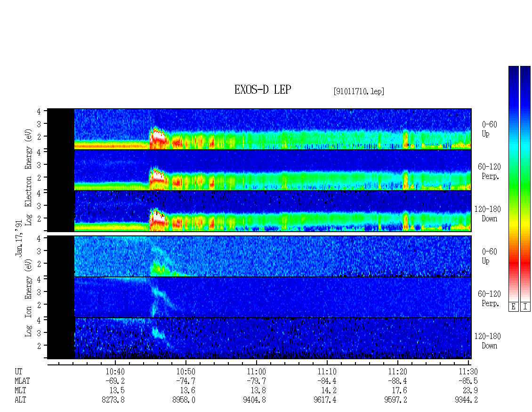The width and height of the screenshot is (532, 412).
Task: Click the 11:10 time tick label
Action: [x=327, y=372]
